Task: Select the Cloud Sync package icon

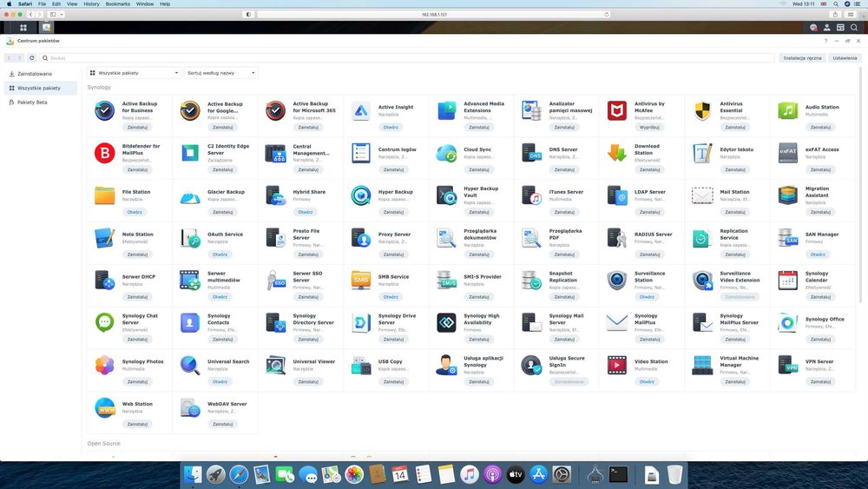Action: tap(446, 153)
